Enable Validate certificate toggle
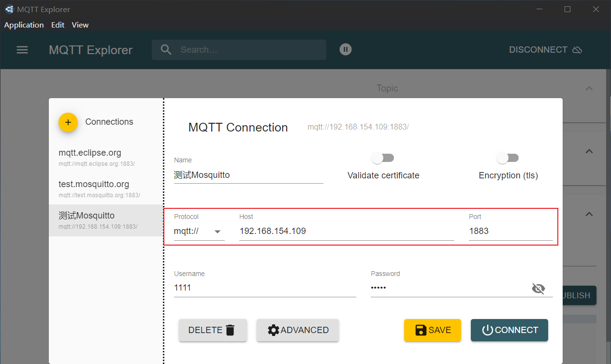The width and height of the screenshot is (611, 364). coord(383,158)
